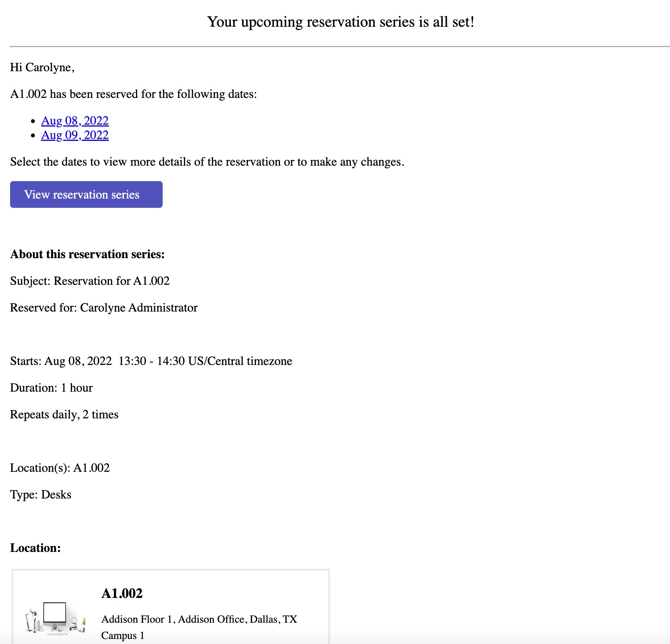
Task: Click the Duration: 1 hour line
Action: [x=52, y=388]
